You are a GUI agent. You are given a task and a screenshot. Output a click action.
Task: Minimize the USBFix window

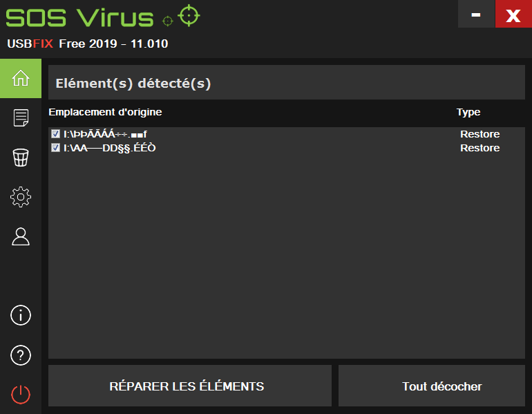[x=476, y=14]
